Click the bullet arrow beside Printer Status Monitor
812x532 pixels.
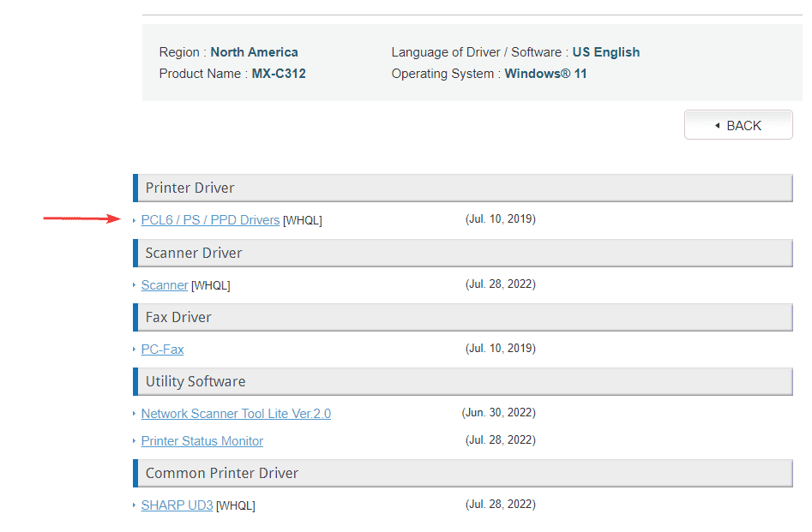point(135,441)
